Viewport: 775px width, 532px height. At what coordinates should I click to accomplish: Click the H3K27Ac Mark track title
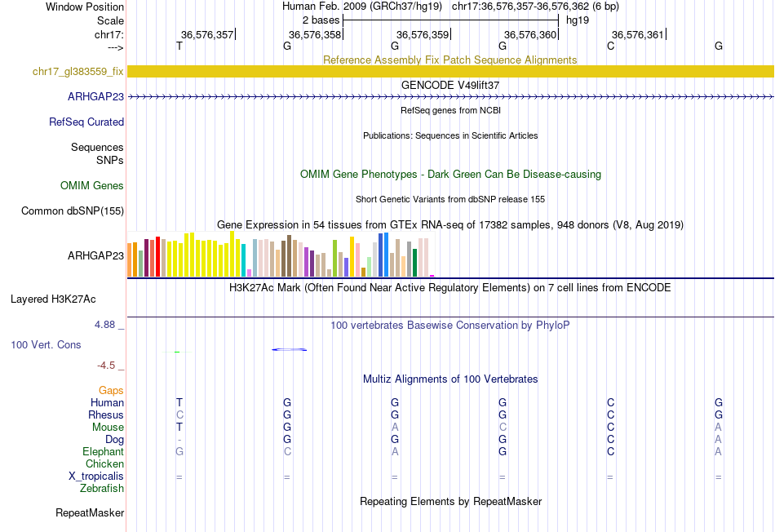(449, 288)
